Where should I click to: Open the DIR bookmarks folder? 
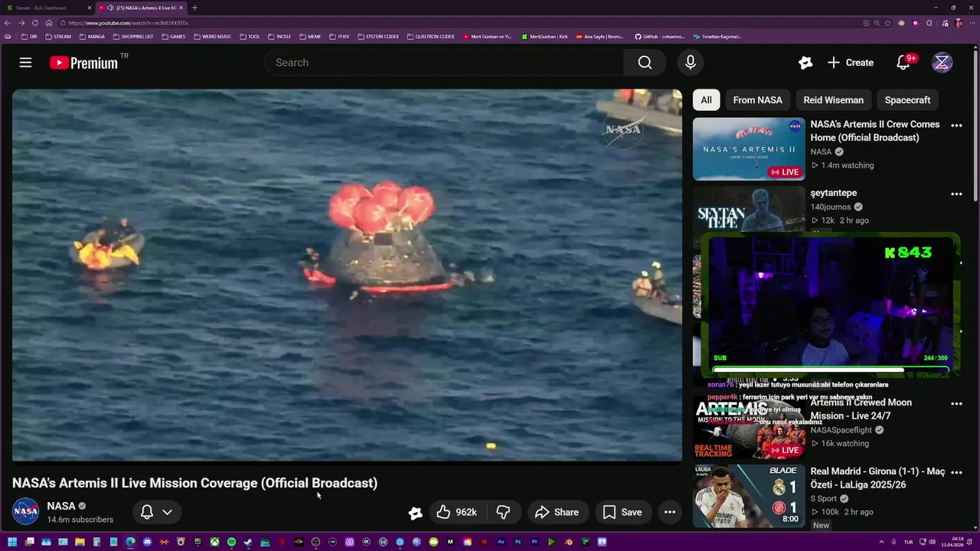(x=29, y=36)
